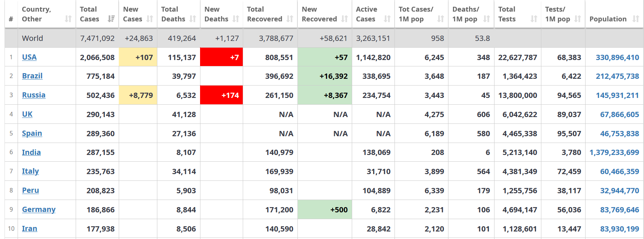Follow the Germany link

click(39, 209)
